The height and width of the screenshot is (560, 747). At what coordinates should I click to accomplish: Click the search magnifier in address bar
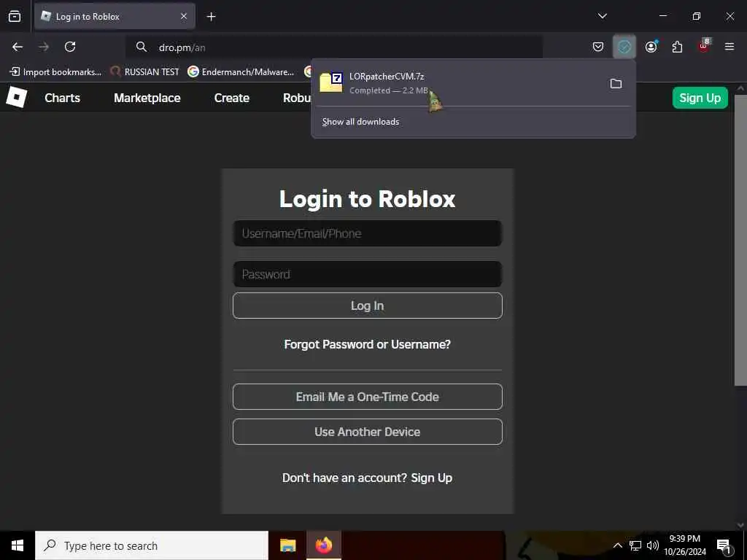(141, 47)
